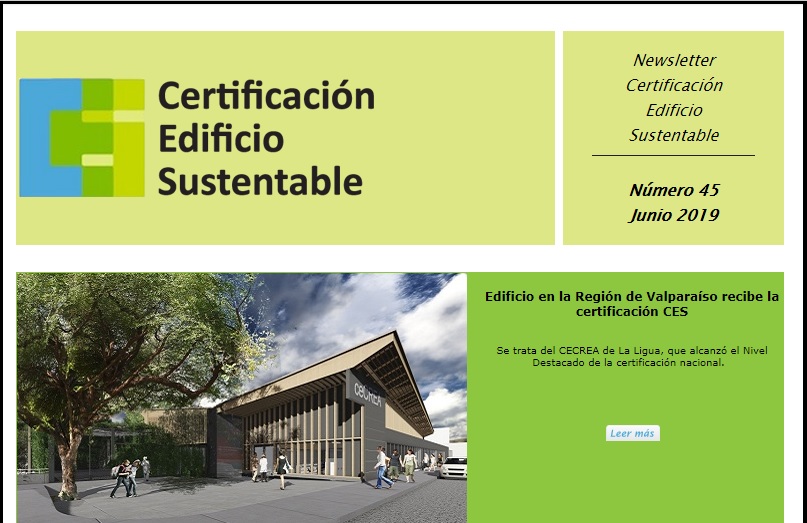Open the Valparaíso CES certification headline
The width and height of the screenshot is (807, 523).
click(631, 304)
